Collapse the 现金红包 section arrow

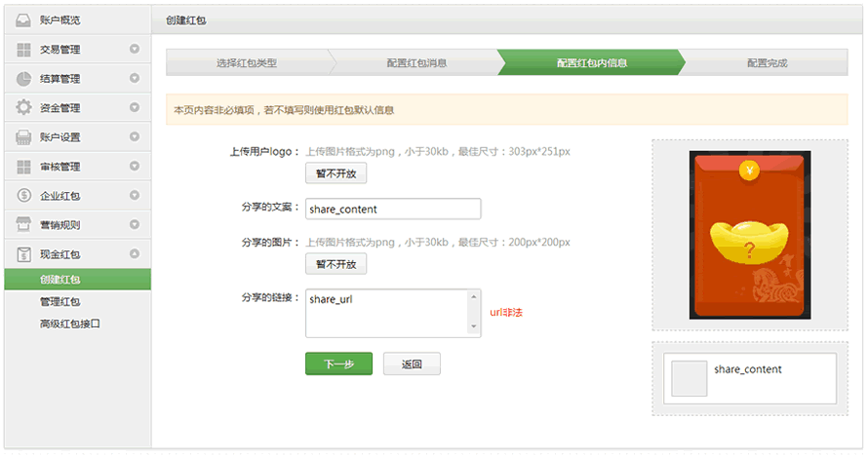pos(135,254)
